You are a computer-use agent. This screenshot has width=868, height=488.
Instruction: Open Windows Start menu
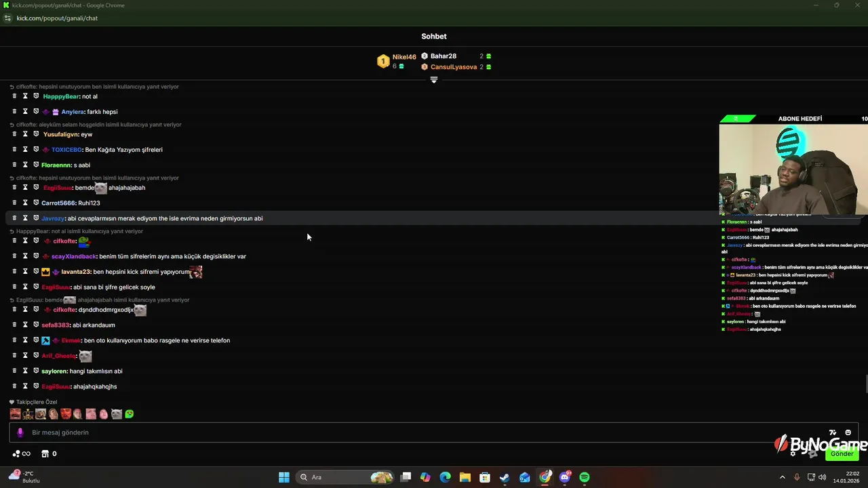[284, 477]
